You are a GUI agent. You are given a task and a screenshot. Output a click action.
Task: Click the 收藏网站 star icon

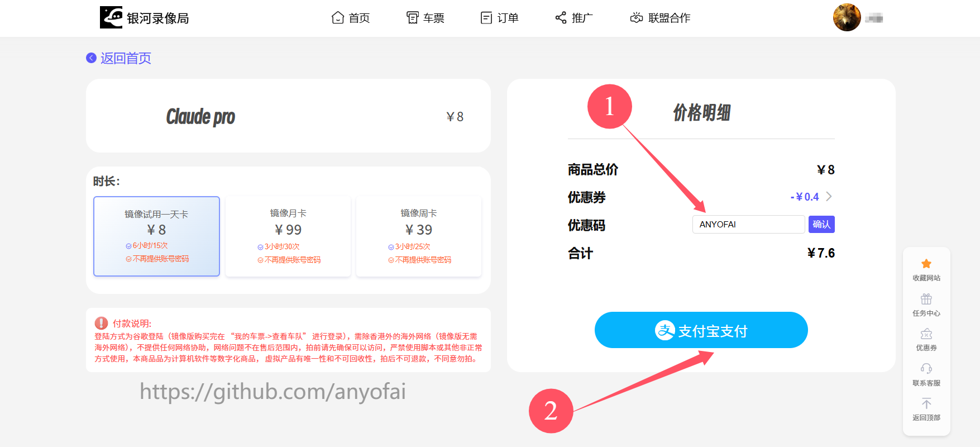tap(926, 264)
